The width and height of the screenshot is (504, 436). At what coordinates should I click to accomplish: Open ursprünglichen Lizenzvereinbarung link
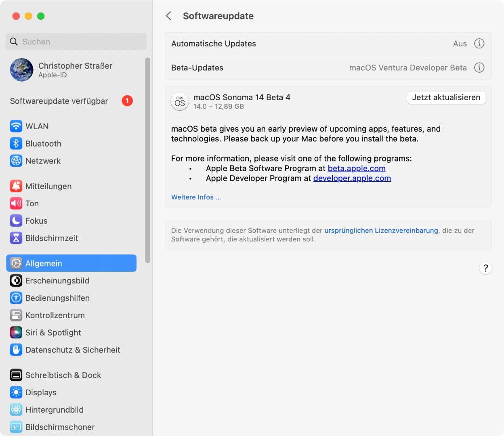point(381,231)
